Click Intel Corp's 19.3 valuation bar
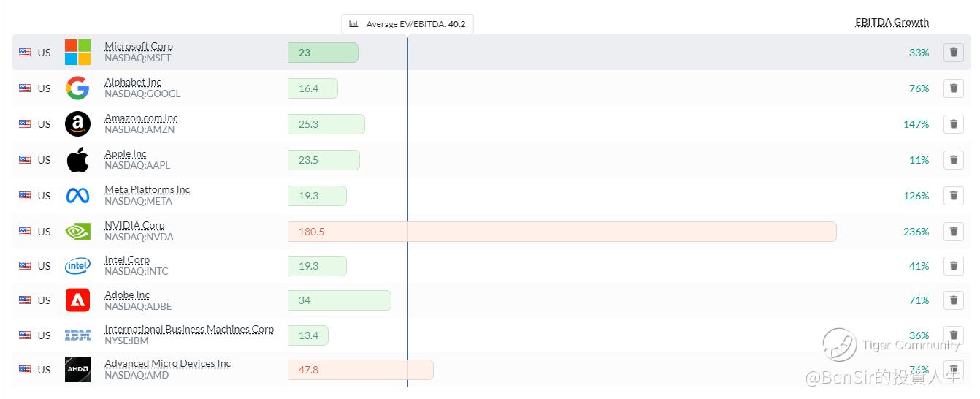The height and width of the screenshot is (399, 980). pyautogui.click(x=318, y=266)
